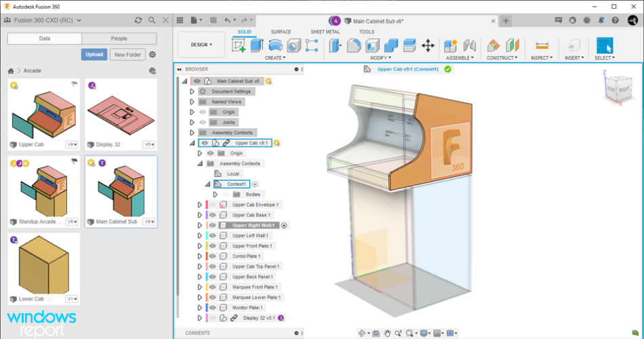Select the Move/Copy tool
This screenshot has width=644, height=339.
coord(428,45)
